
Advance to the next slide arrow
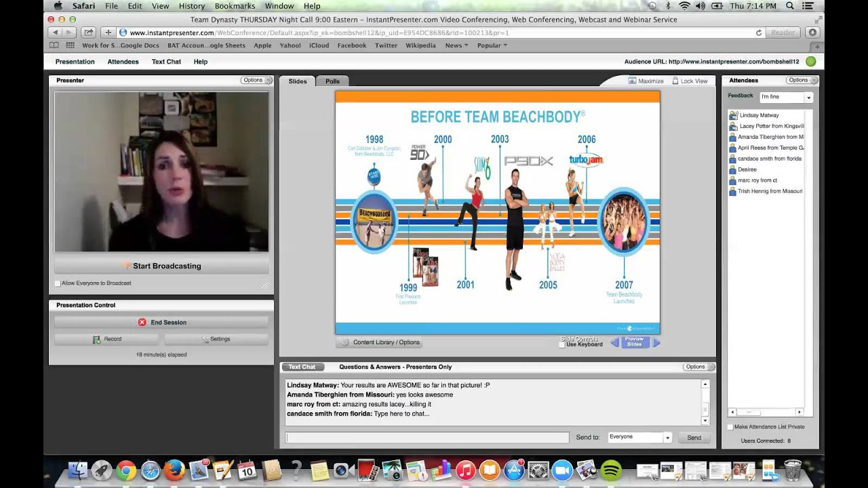pos(656,343)
